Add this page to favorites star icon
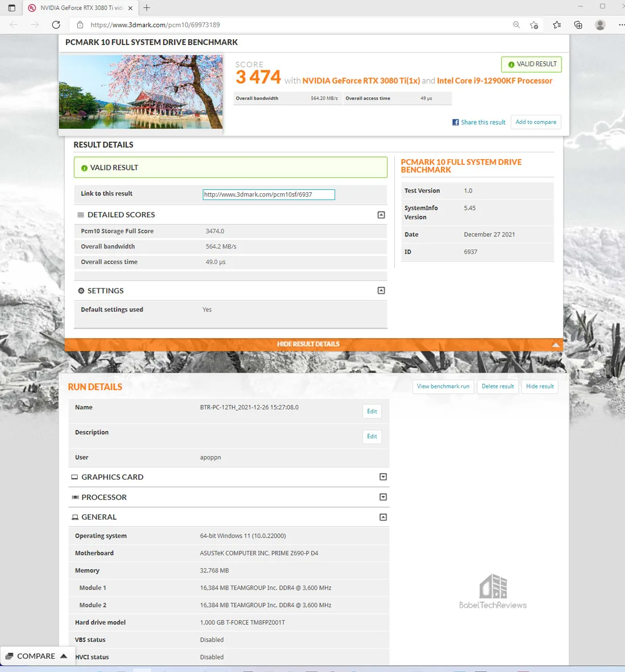 click(534, 25)
